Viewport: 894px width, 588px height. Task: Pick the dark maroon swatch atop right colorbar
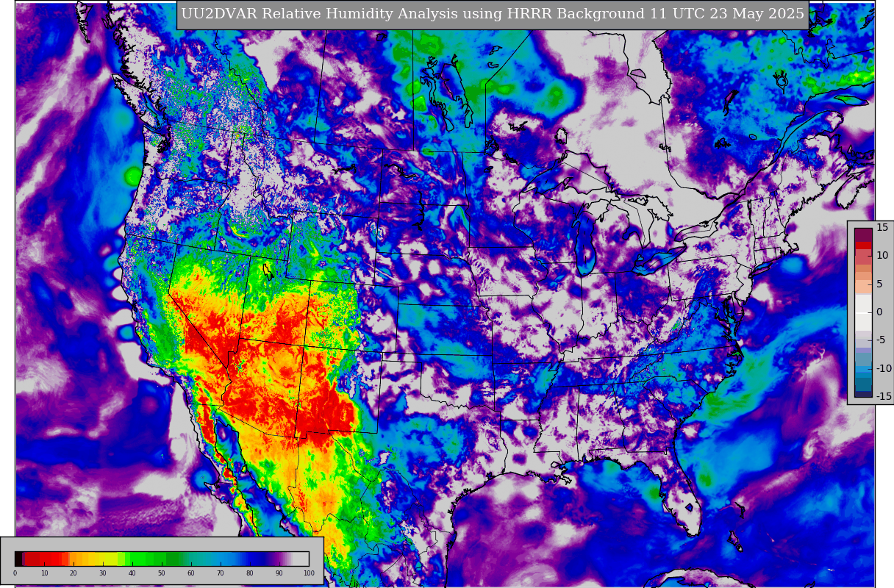(863, 234)
